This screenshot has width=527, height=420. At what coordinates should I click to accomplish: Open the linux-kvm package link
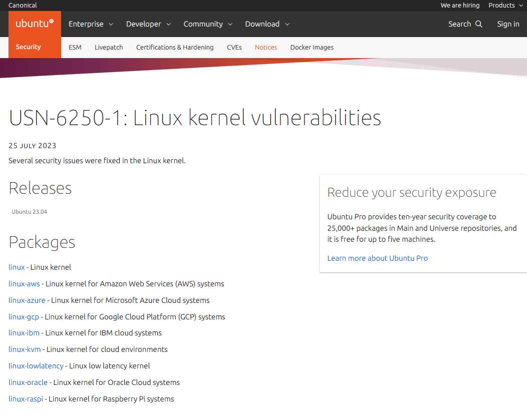pyautogui.click(x=25, y=349)
